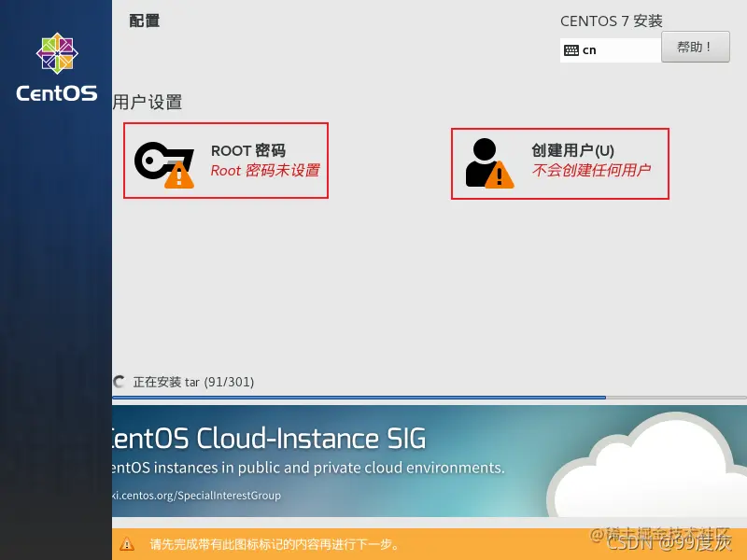Click the '配置' title
This screenshot has height=560, width=747.
pyautogui.click(x=145, y=21)
